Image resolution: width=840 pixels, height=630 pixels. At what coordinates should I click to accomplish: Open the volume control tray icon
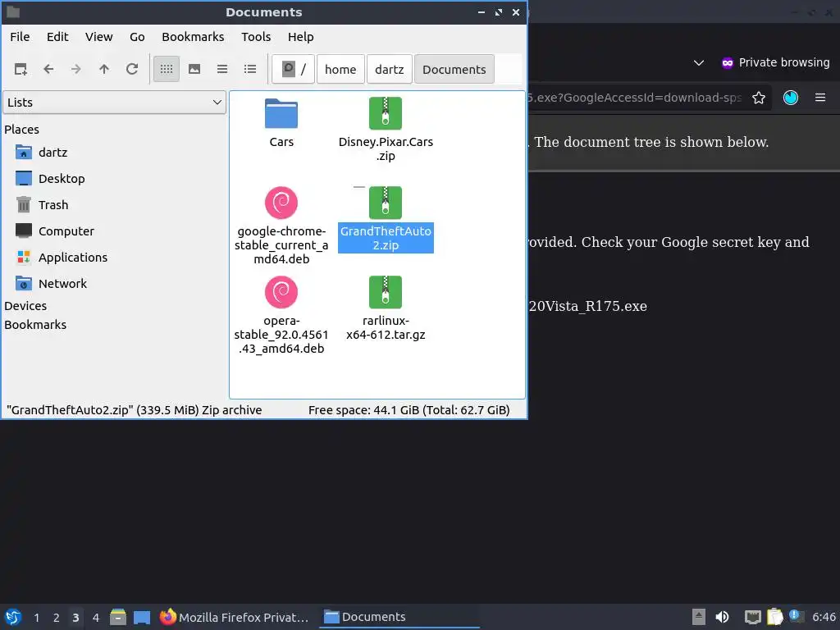(722, 617)
